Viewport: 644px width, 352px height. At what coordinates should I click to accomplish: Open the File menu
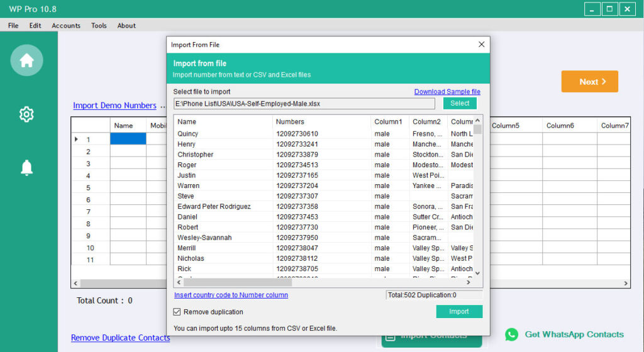click(13, 25)
